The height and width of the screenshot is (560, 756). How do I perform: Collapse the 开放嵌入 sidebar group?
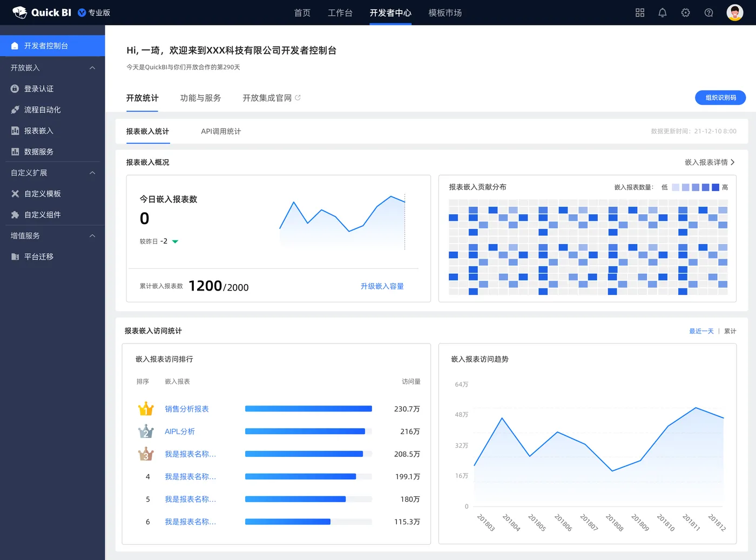pos(92,68)
